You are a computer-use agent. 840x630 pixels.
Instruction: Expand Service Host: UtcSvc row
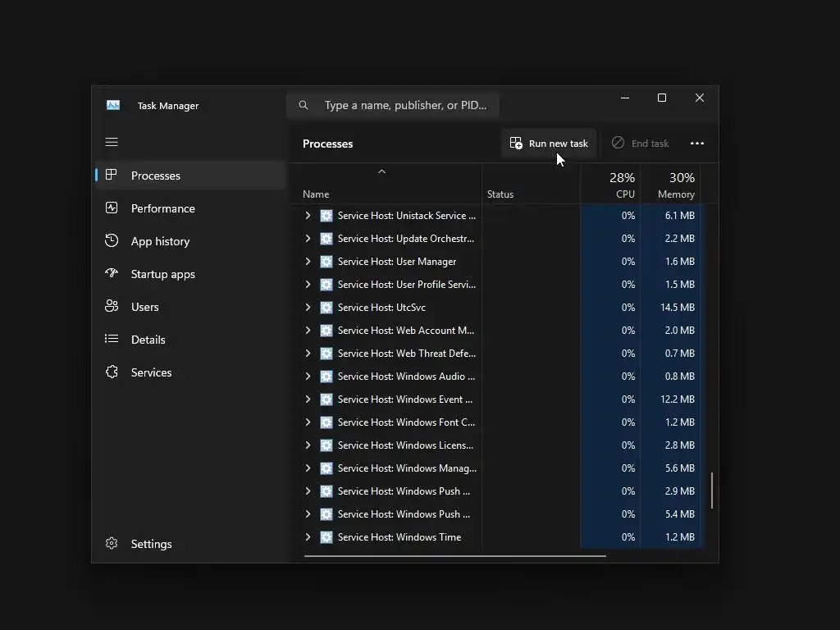point(308,308)
